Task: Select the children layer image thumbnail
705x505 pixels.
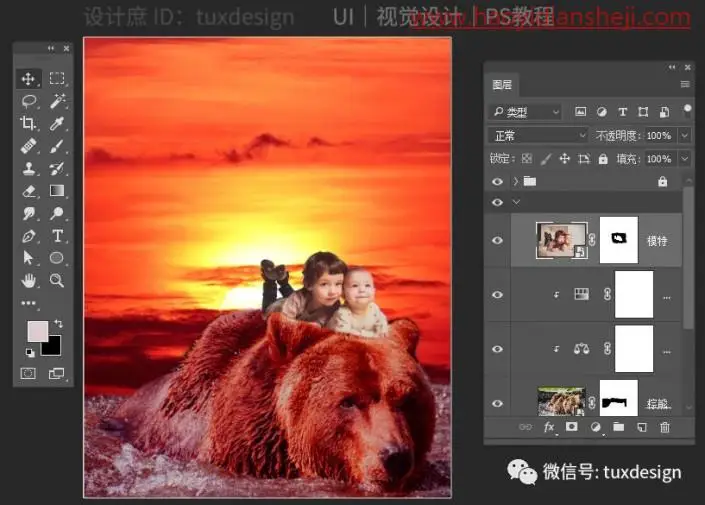Action: [x=562, y=241]
